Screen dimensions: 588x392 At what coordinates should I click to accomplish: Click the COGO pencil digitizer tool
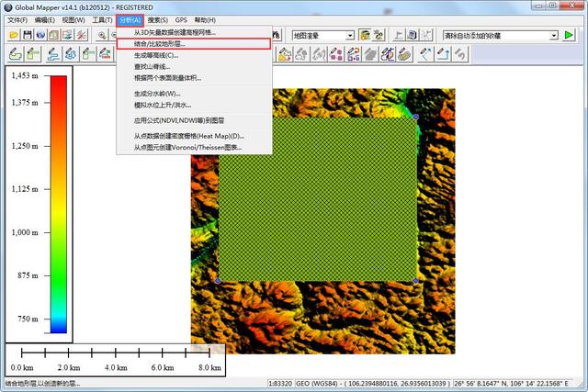pos(106,54)
